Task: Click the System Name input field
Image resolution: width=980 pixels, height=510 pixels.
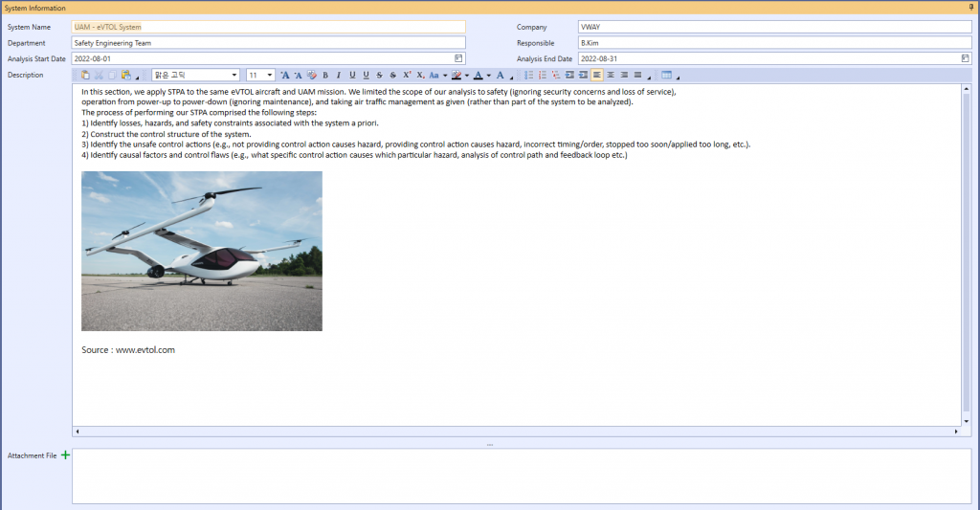Action: click(x=269, y=27)
